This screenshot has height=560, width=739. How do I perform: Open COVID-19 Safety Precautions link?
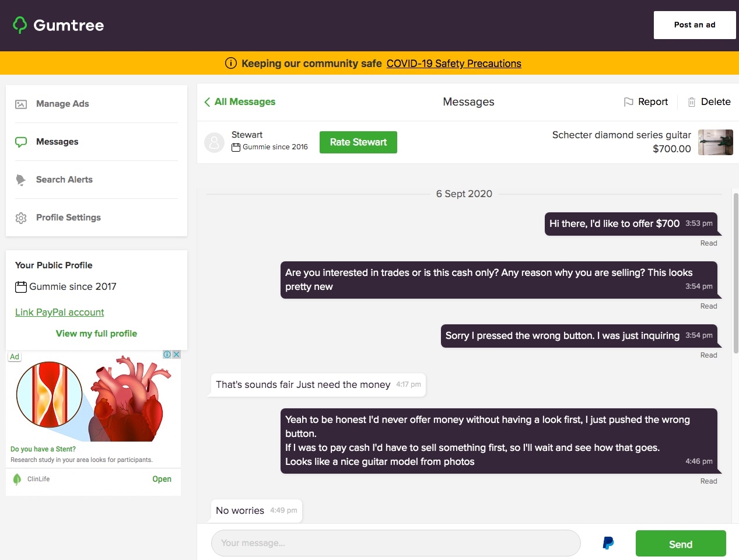(453, 64)
